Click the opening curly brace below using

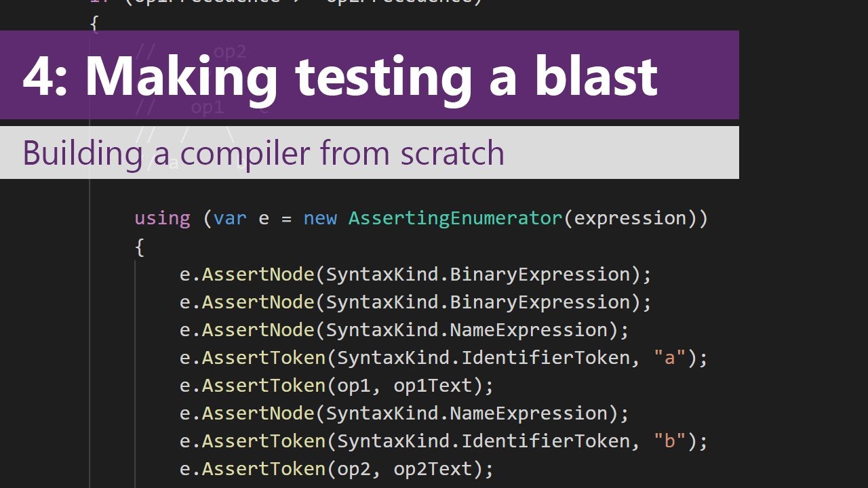pyautogui.click(x=140, y=247)
